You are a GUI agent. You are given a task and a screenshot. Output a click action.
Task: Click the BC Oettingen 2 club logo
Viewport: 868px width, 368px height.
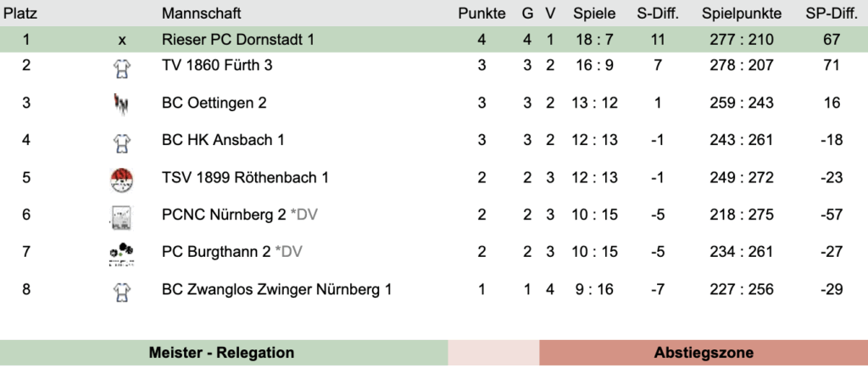tap(122, 103)
